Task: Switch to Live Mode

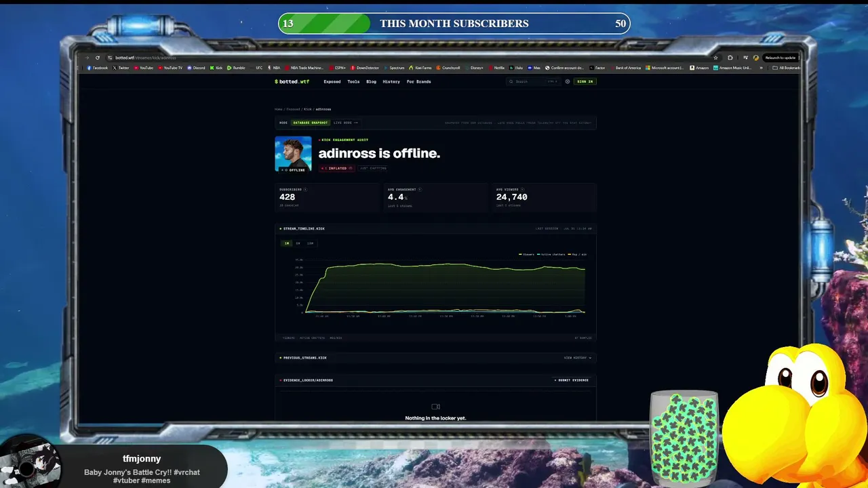Action: coord(346,123)
